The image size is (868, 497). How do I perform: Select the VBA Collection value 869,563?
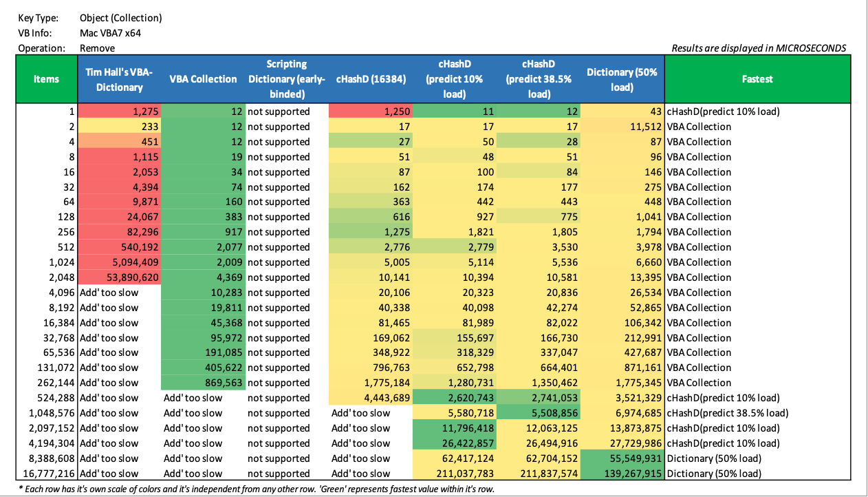pos(204,383)
